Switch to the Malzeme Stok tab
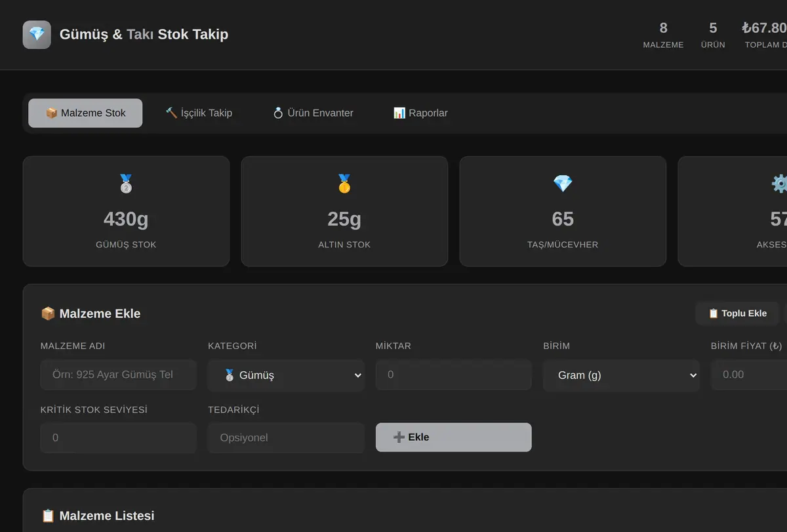 85,113
